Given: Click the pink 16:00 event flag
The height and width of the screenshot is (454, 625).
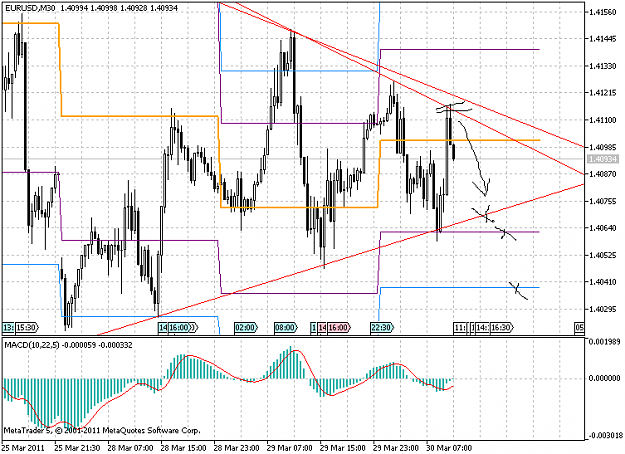Looking at the screenshot, I should point(339,328).
